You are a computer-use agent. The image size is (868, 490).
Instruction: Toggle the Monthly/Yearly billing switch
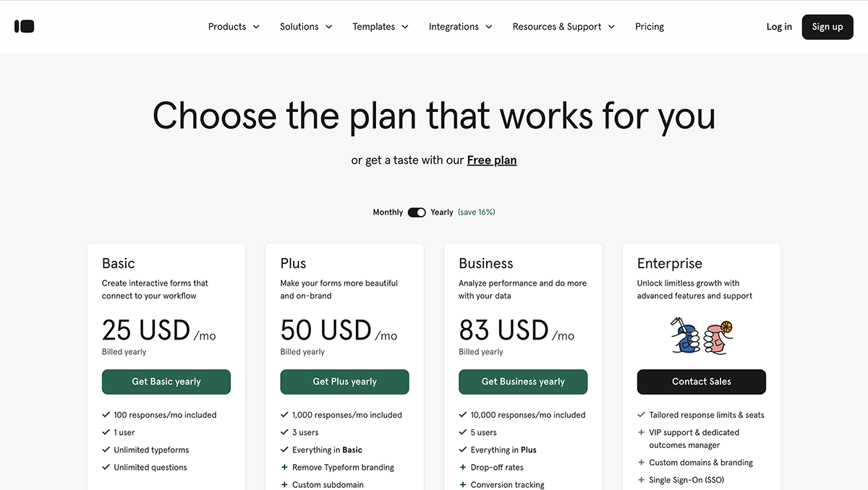coord(417,212)
